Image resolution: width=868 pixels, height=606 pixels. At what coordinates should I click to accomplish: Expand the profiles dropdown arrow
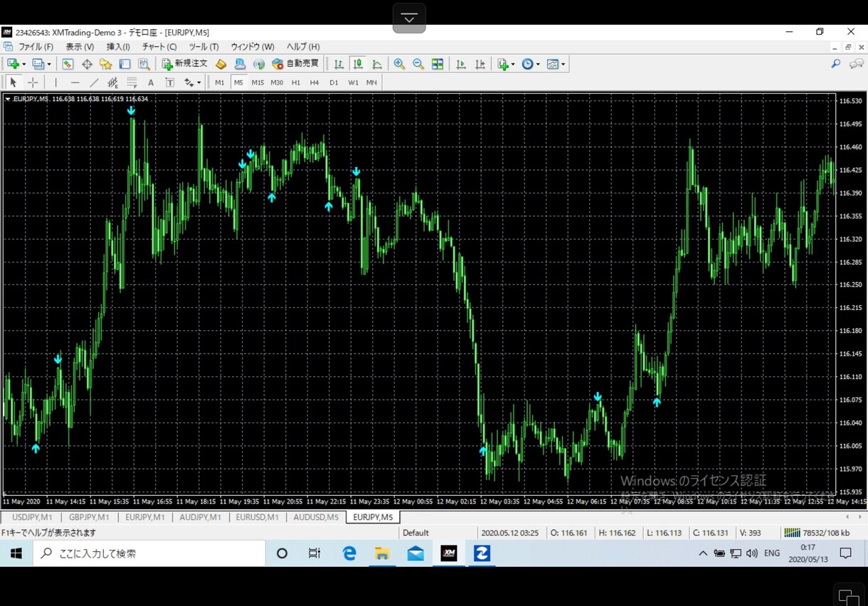pos(49,64)
